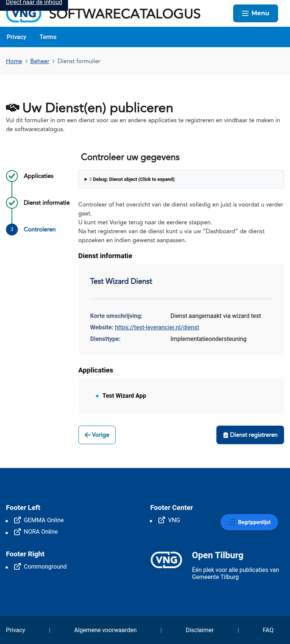Open FAQ link in footer

point(268,630)
